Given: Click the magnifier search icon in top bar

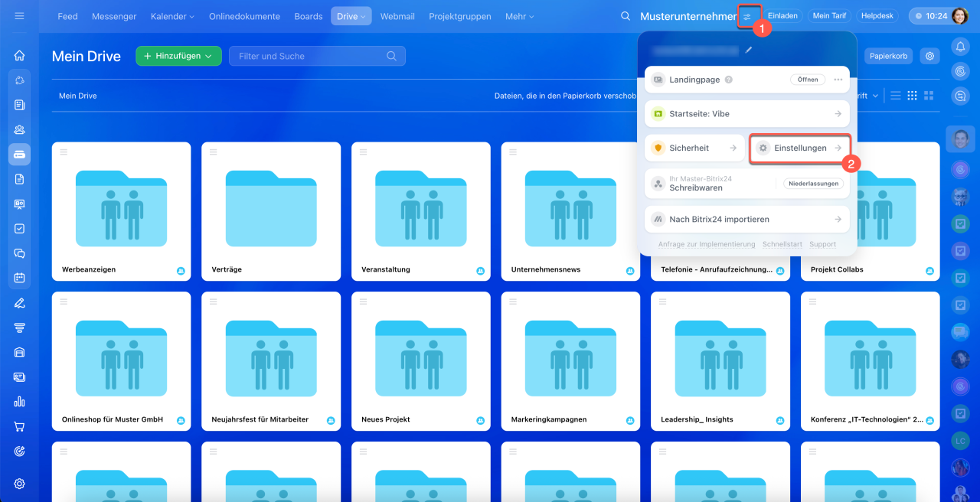Looking at the screenshot, I should pyautogui.click(x=626, y=16).
